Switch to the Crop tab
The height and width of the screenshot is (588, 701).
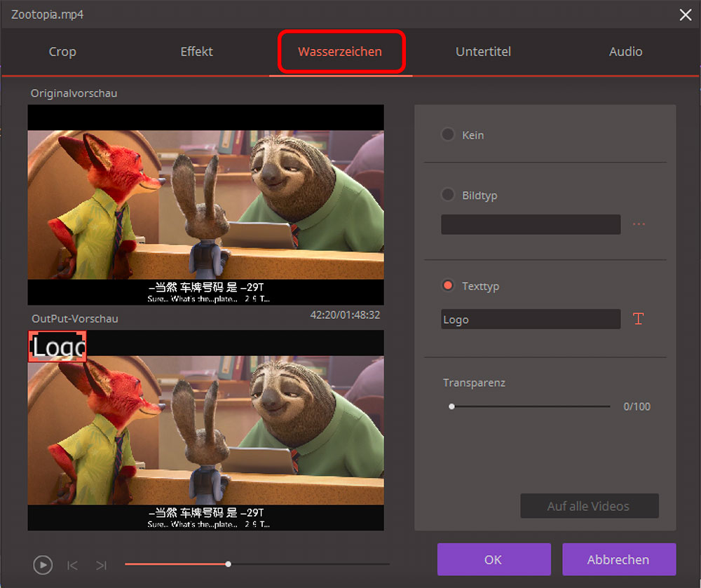pos(62,52)
